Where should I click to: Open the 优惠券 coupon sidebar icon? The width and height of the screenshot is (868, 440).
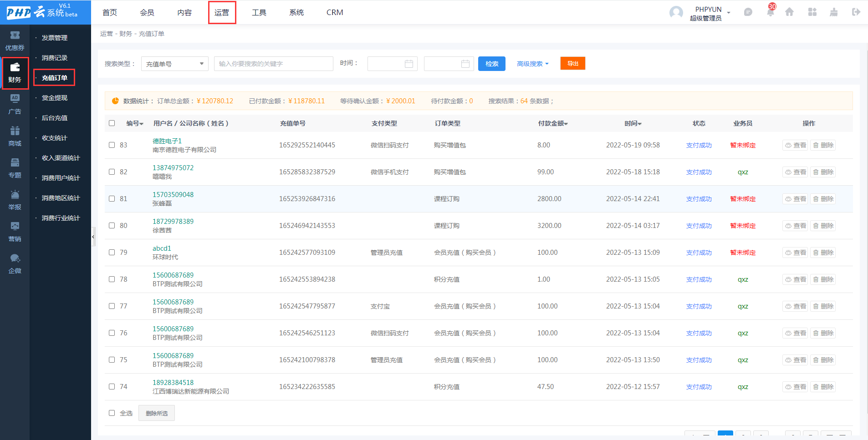15,41
